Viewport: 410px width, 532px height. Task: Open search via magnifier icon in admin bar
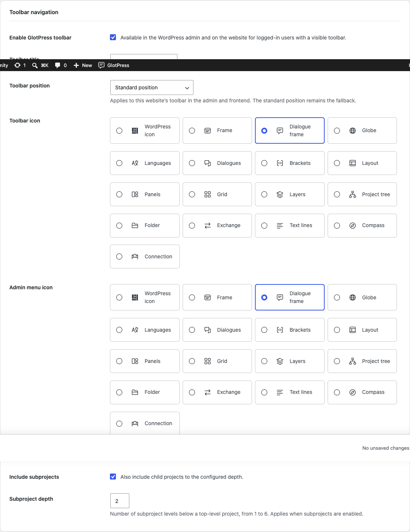tap(35, 65)
